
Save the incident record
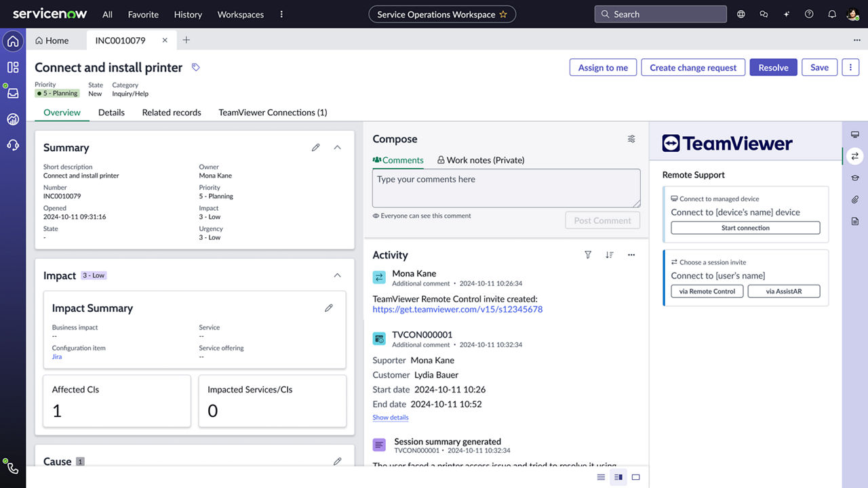(819, 67)
